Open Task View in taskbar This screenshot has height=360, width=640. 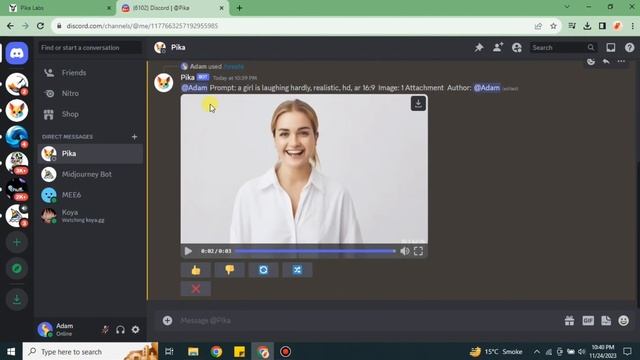169,351
